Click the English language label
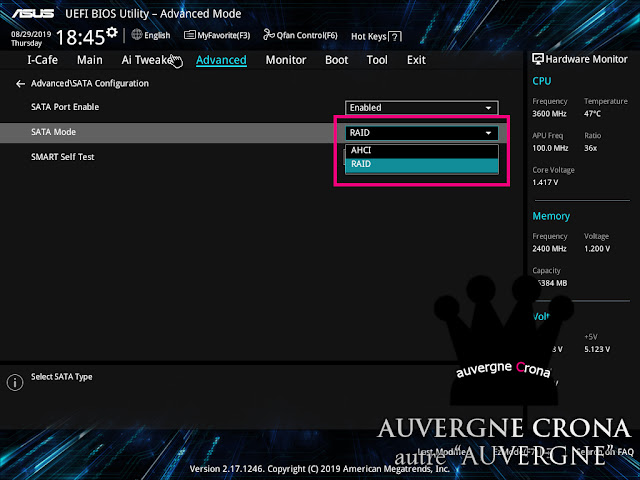The height and width of the screenshot is (480, 640). coord(157,36)
